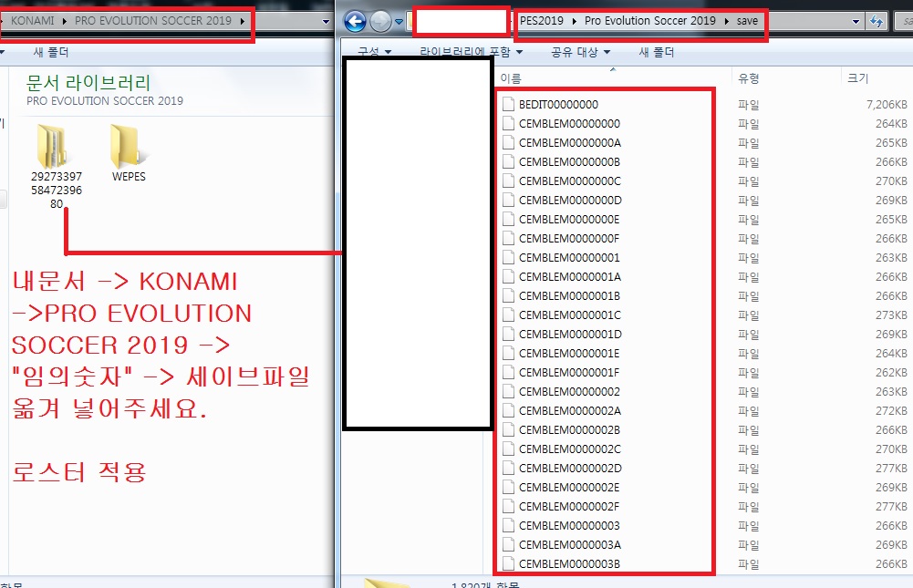
Task: Click the save breadcrumb segment
Action: coord(747,20)
